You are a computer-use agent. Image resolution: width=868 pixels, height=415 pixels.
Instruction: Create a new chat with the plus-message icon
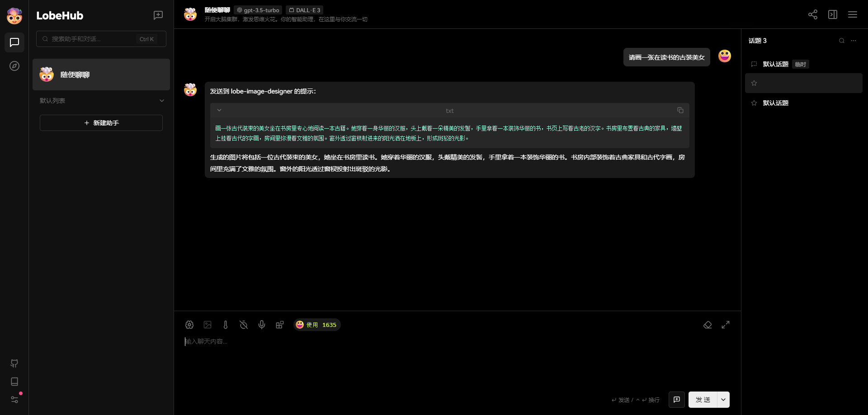(158, 15)
